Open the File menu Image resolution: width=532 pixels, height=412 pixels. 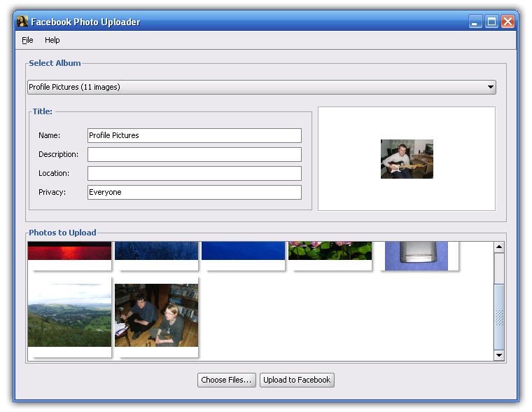click(x=27, y=40)
